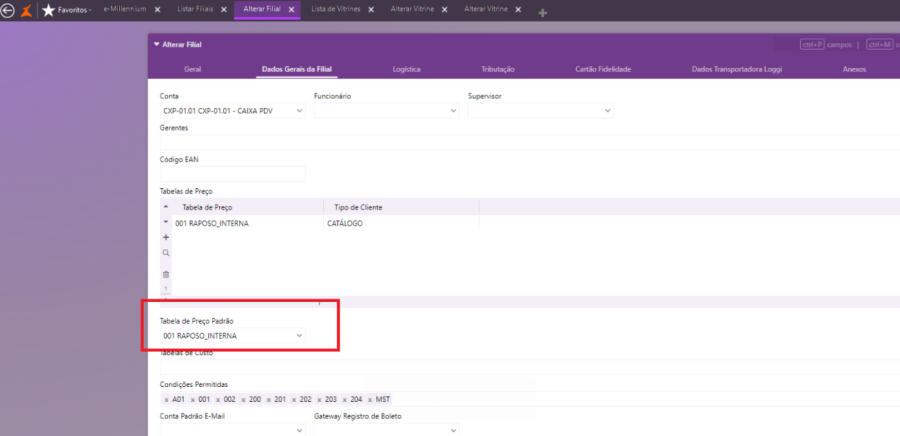Click the Tipo de Cliente column header
The width and height of the screenshot is (900, 436).
[358, 207]
